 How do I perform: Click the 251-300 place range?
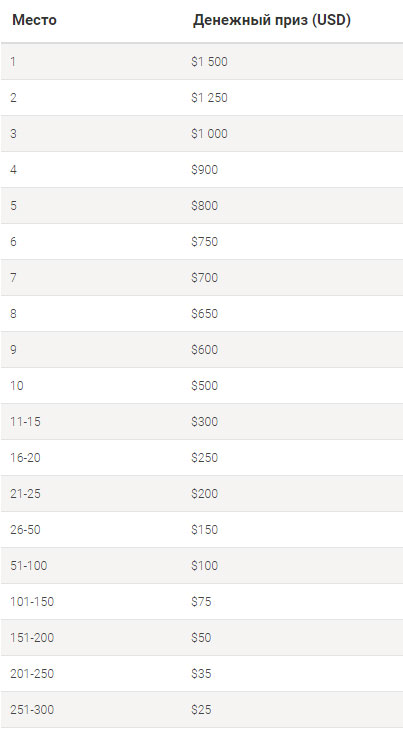[32, 710]
